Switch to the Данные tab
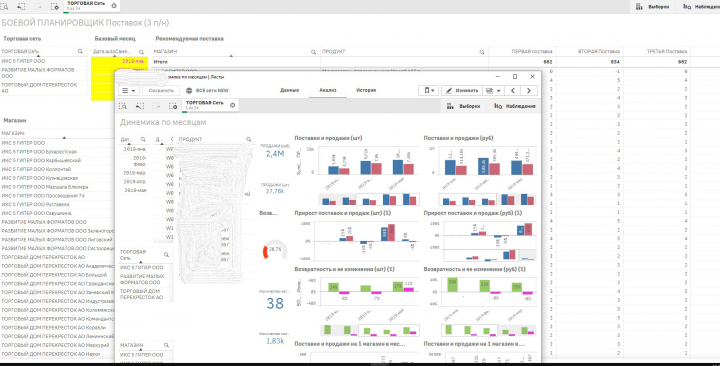The width and height of the screenshot is (720, 366). click(x=290, y=90)
